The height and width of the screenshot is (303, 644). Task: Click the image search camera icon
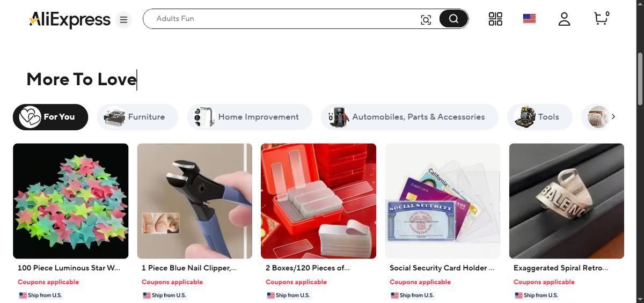426,20
